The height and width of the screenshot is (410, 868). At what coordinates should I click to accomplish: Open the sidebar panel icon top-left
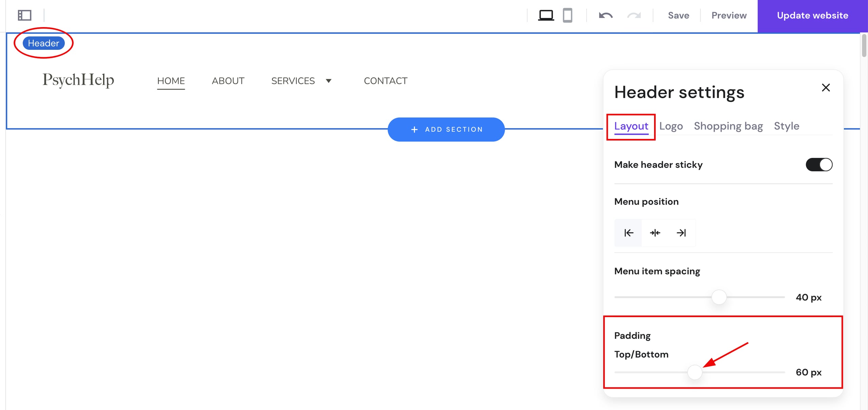[x=24, y=15]
